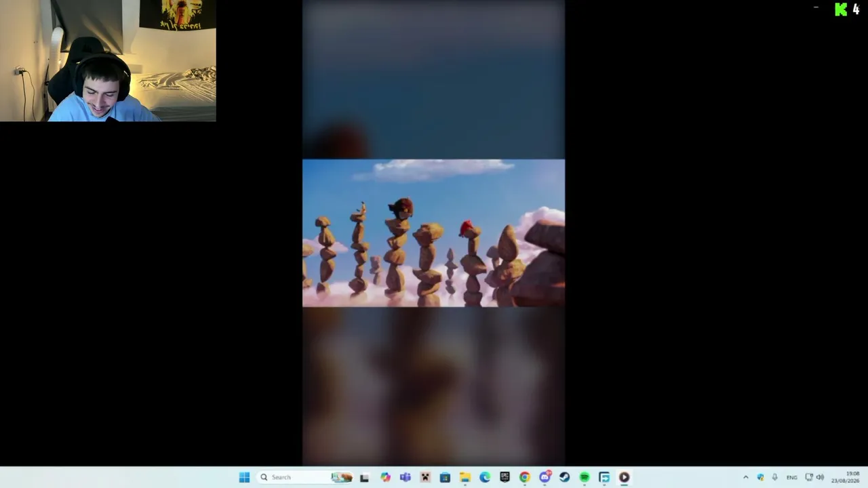Change the ENG input language

(791, 477)
